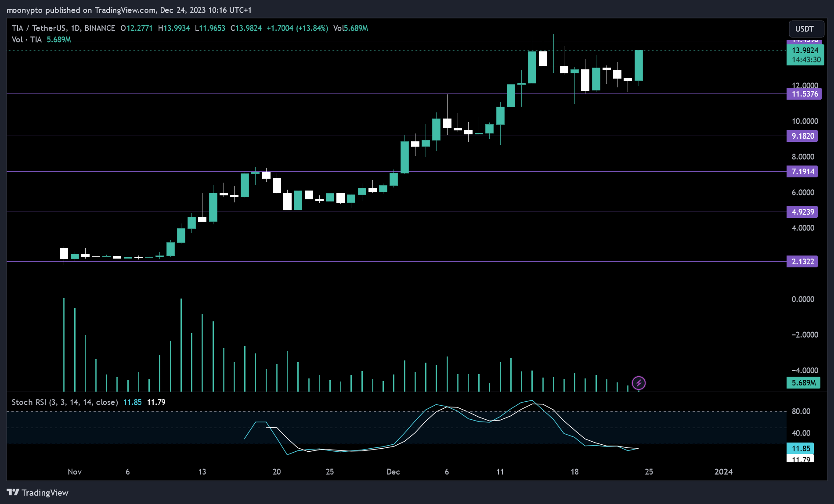Click the Nov label on the time axis
The image size is (834, 504).
tap(75, 472)
